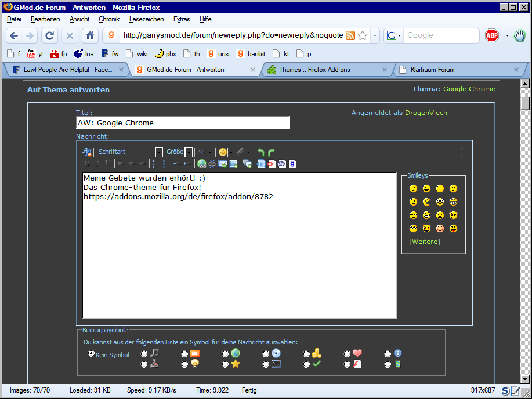Click the insert email icon in editor

(x=222, y=164)
